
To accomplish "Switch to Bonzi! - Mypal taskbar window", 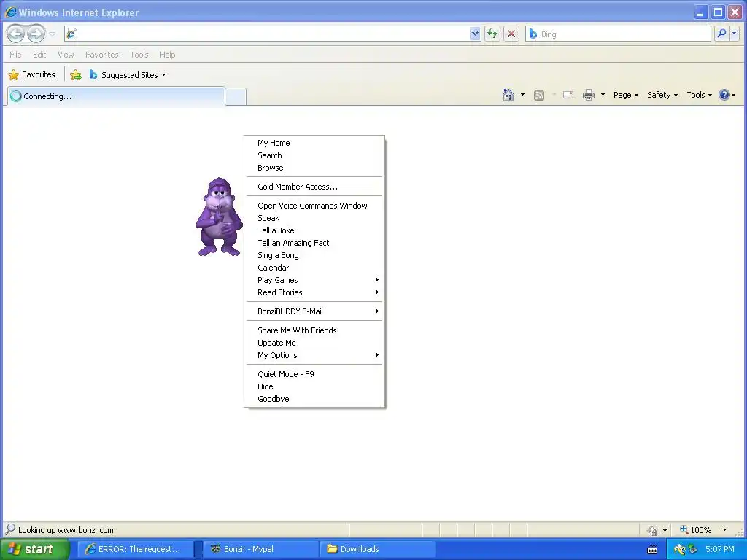I will 261,549.
